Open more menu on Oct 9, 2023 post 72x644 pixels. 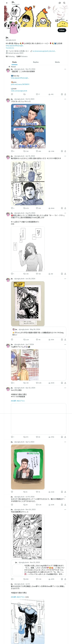point(65,99)
